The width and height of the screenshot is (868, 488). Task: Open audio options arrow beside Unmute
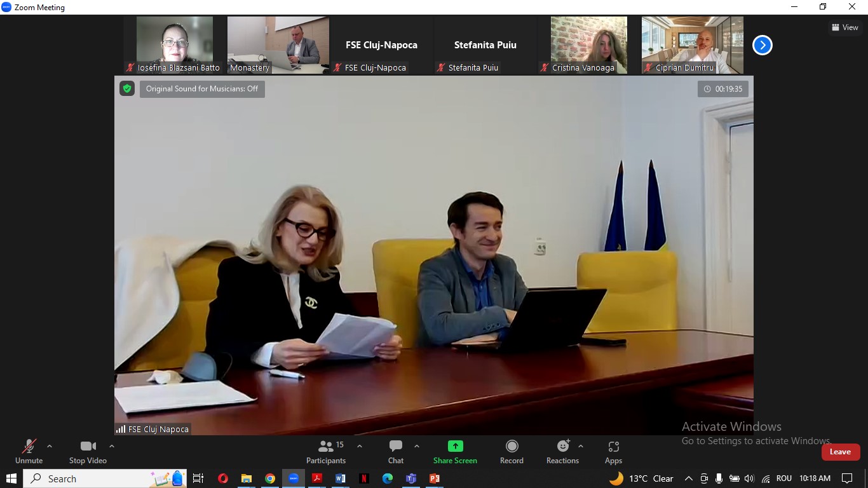pyautogui.click(x=50, y=446)
